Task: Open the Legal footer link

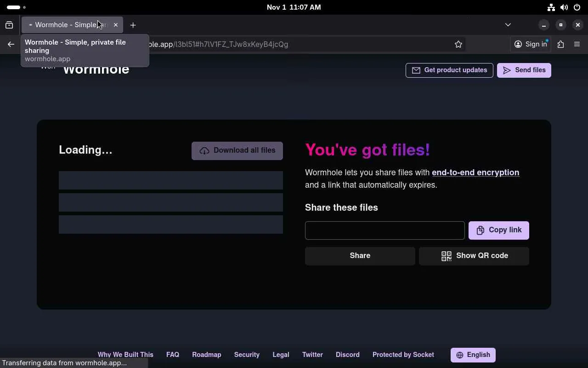Action: [281, 355]
